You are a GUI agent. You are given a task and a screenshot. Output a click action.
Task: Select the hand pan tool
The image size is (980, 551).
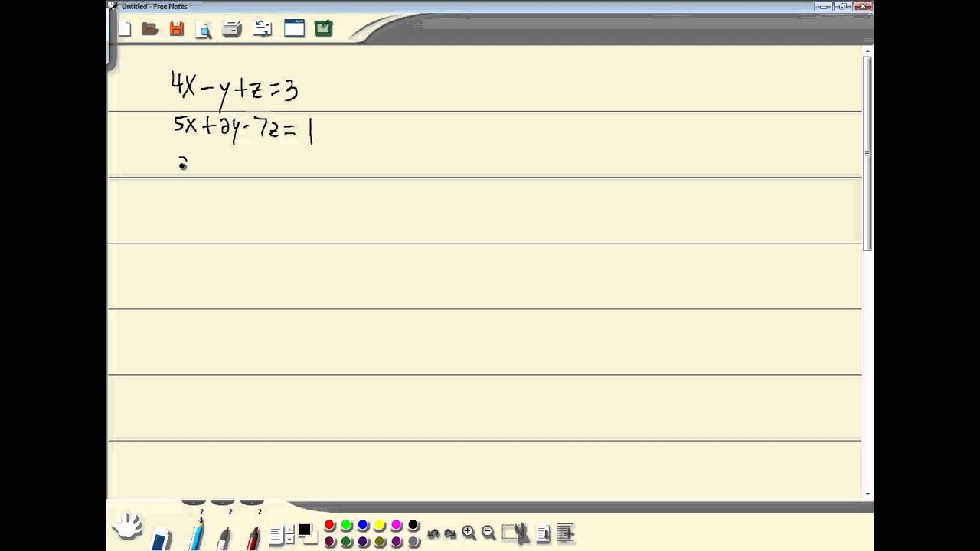coord(127,525)
